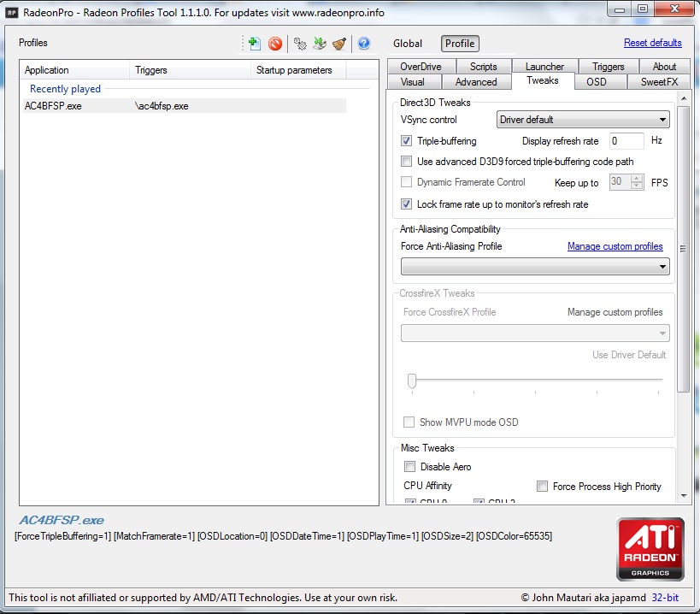Click the add new profile icon
The height and width of the screenshot is (614, 700).
tap(254, 44)
